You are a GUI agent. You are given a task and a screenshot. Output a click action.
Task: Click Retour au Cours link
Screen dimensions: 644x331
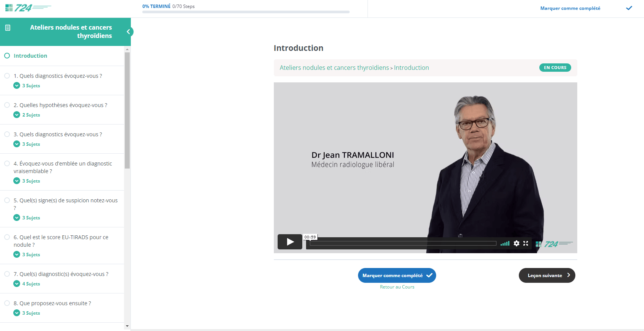(x=397, y=287)
